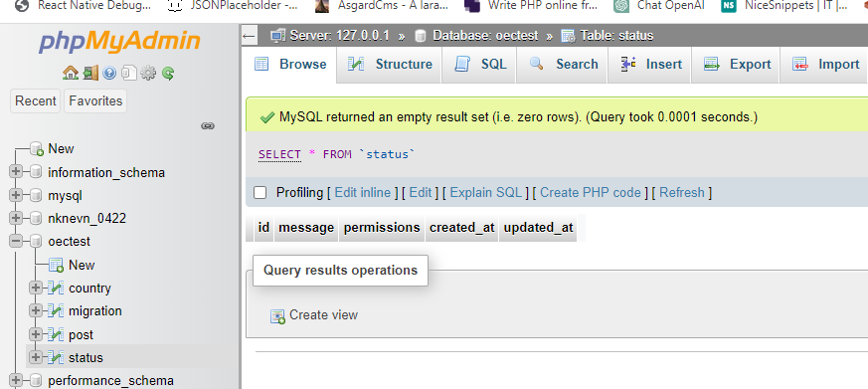The image size is (868, 389).
Task: Expand post table node
Action: (36, 334)
